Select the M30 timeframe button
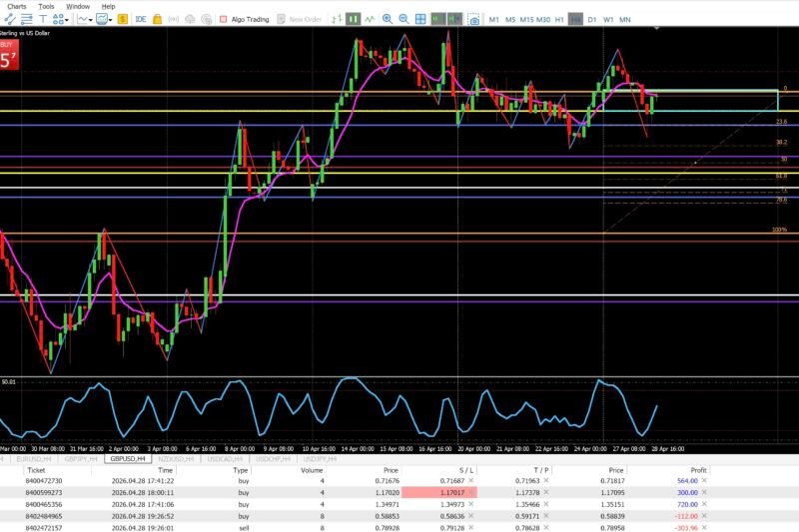The height and width of the screenshot is (532, 799). [543, 19]
